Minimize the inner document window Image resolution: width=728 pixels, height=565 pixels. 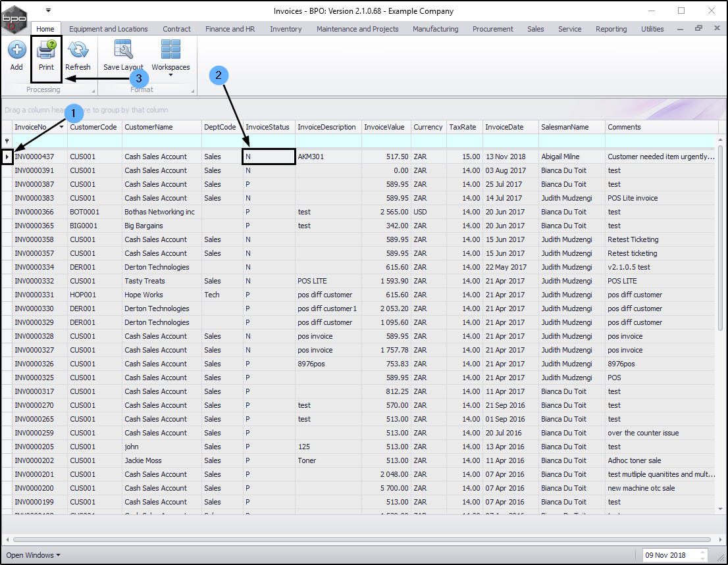coord(680,29)
